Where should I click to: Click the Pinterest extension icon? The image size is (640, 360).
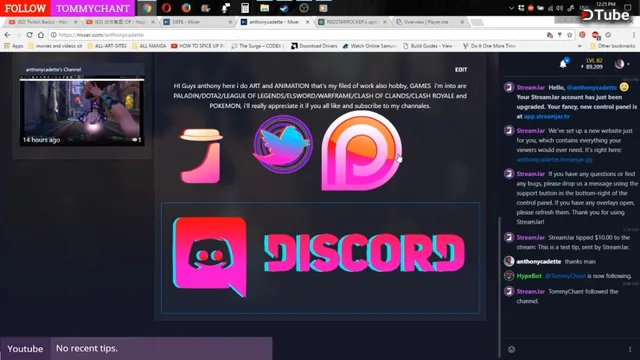[x=582, y=35]
